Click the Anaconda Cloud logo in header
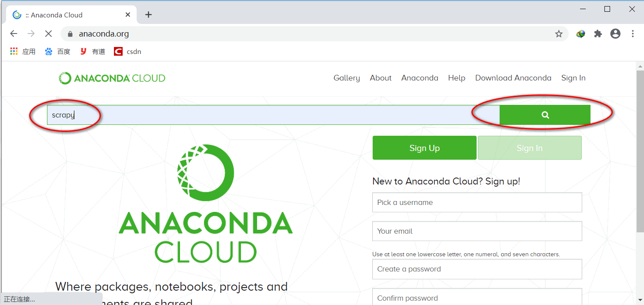This screenshot has width=644, height=305. pyautogui.click(x=112, y=78)
